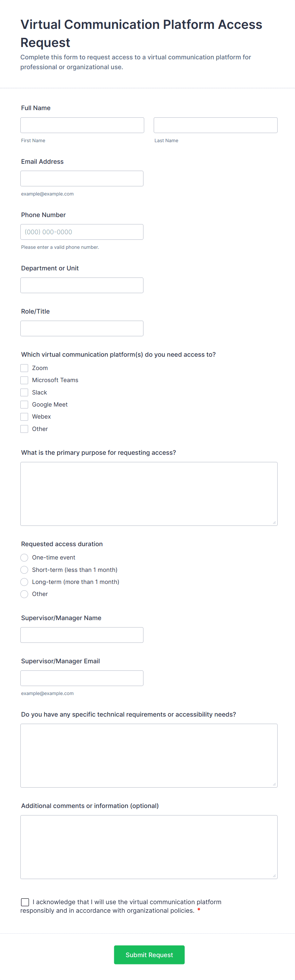The width and height of the screenshot is (295, 980).
Task: Select the Department or Unit field
Action: (82, 285)
